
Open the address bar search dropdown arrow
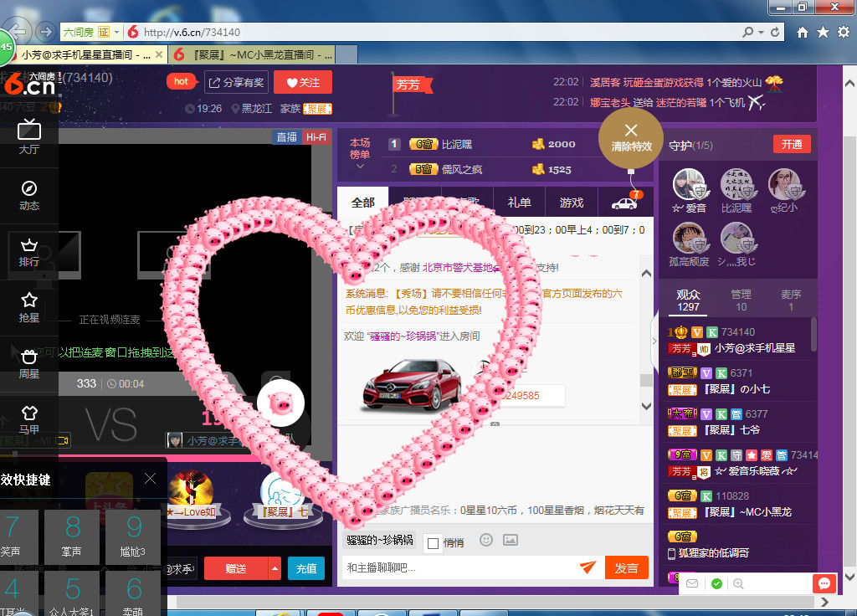tap(761, 33)
